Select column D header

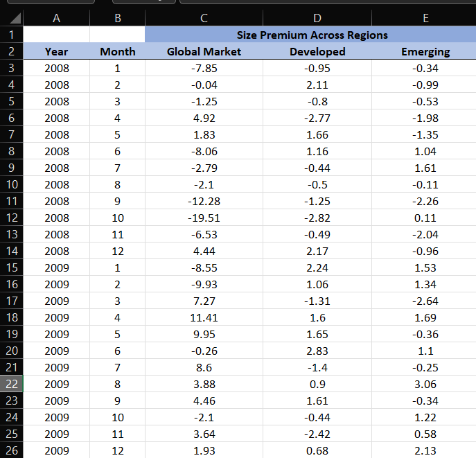coord(317,18)
